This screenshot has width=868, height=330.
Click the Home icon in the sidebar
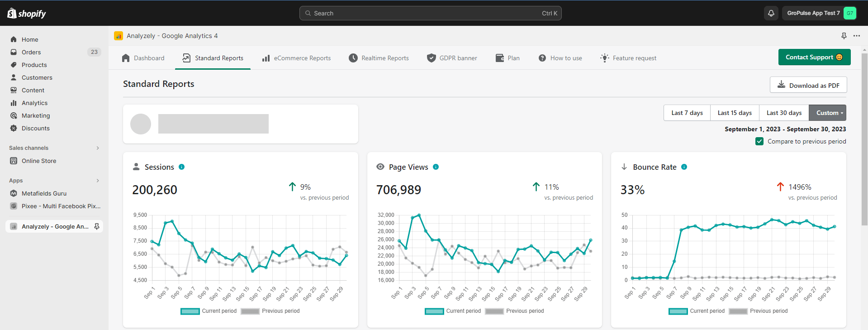pos(14,39)
